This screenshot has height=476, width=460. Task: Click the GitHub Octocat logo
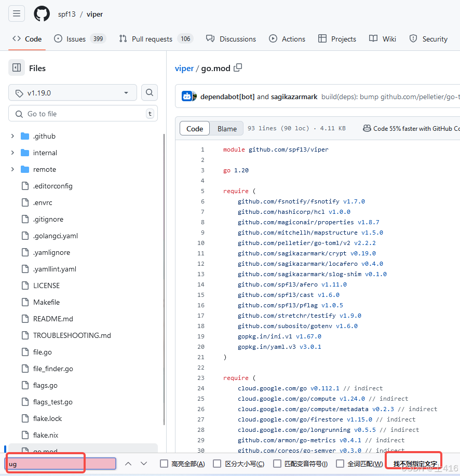point(42,14)
